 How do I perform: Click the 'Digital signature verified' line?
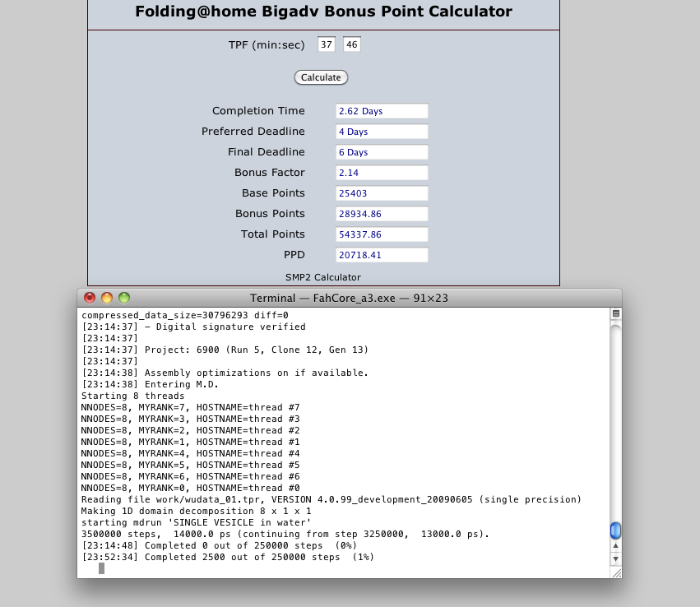(x=194, y=327)
